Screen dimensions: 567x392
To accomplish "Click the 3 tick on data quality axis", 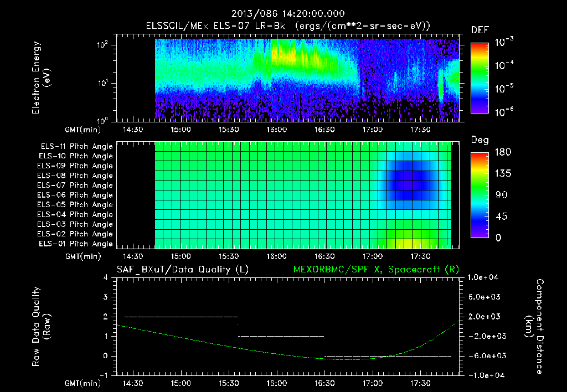I will click(105, 297).
